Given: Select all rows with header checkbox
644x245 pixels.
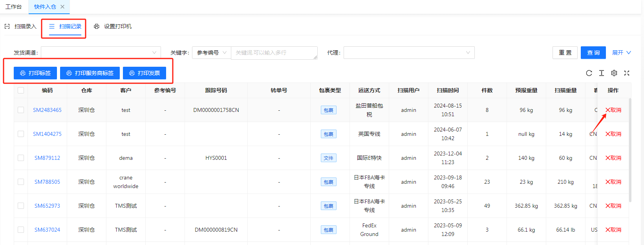Looking at the screenshot, I should [x=21, y=90].
